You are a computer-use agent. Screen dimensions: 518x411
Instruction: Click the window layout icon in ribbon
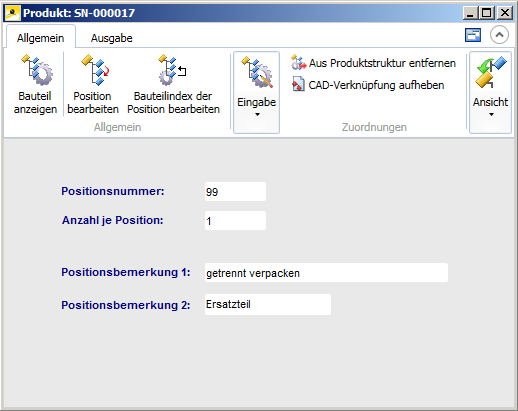[473, 35]
